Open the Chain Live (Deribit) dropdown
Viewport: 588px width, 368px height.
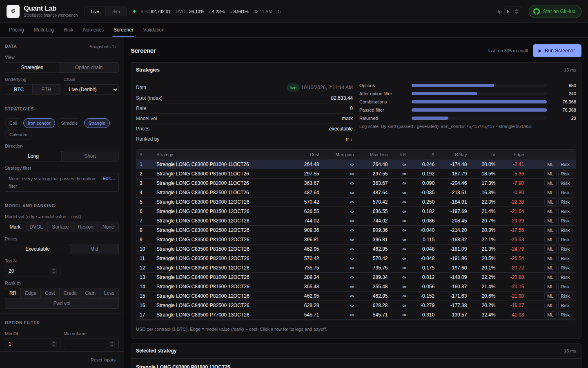(x=91, y=90)
